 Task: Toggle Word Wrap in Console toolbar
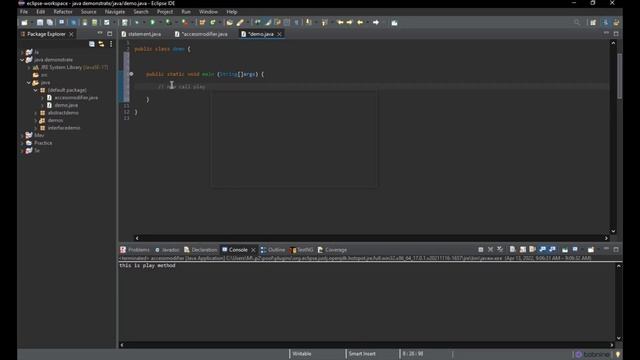tap(532, 249)
